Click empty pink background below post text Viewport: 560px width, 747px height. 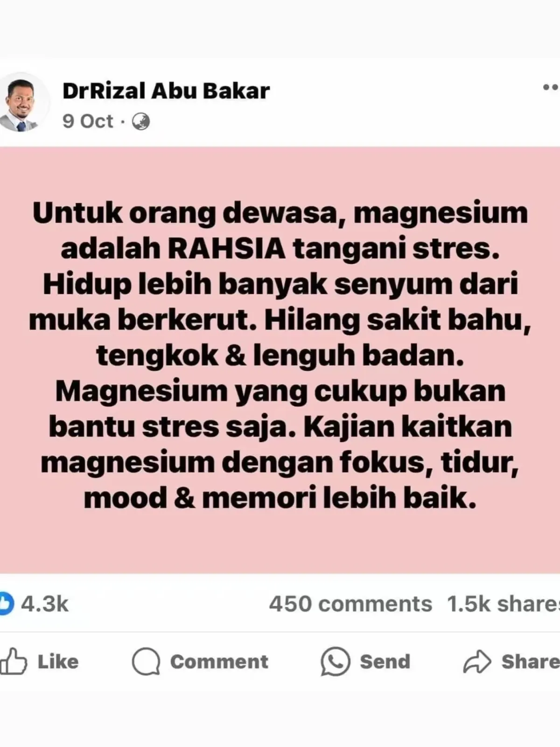pyautogui.click(x=280, y=544)
